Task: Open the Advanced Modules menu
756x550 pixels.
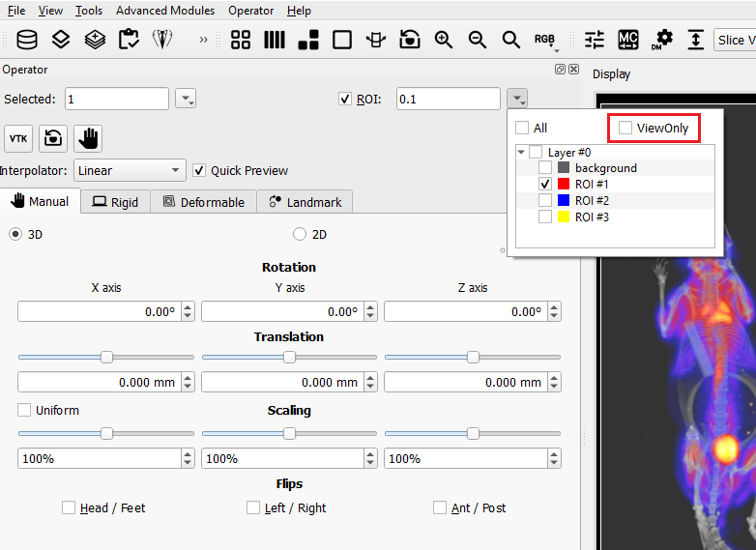Action: [x=166, y=11]
